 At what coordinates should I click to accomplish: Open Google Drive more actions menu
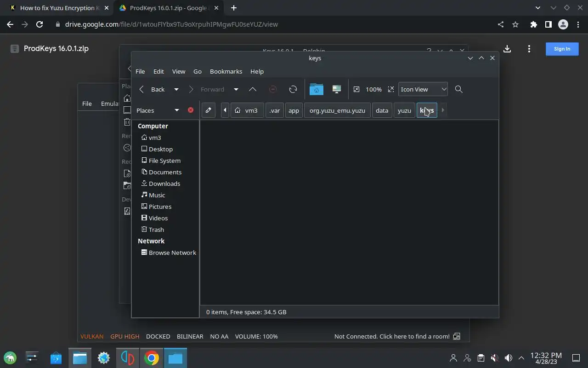(529, 49)
